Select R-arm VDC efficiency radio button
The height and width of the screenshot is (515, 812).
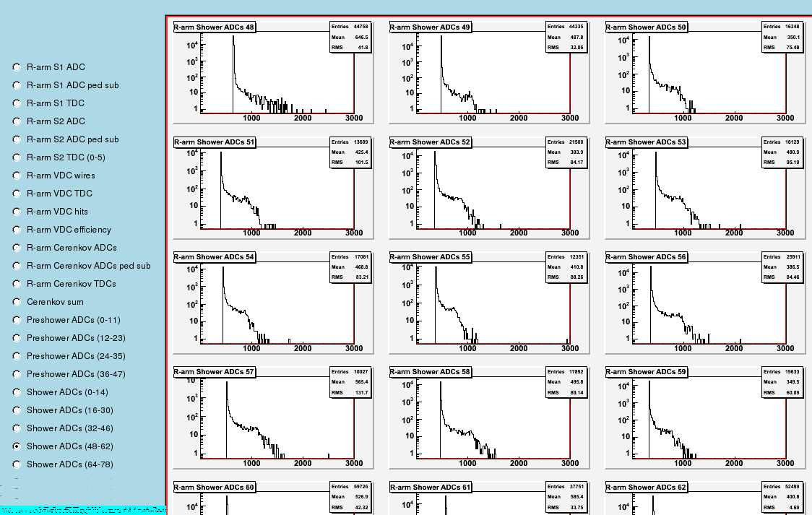[x=17, y=230]
